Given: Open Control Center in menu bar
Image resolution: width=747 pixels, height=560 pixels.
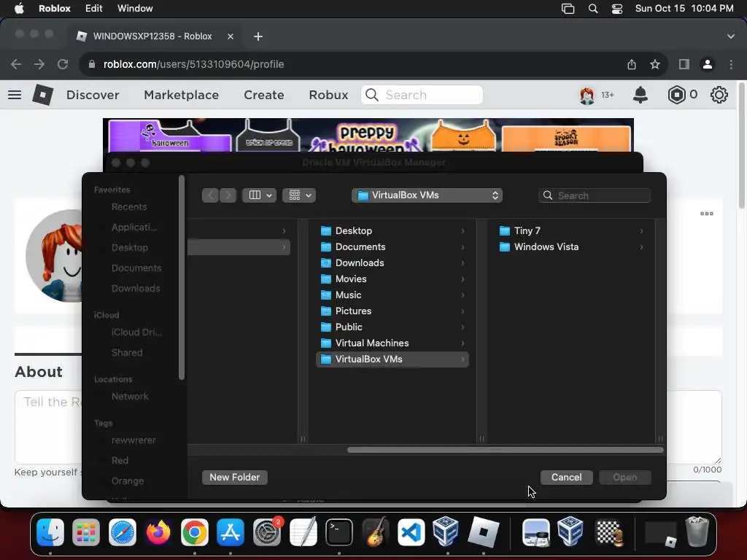Looking at the screenshot, I should pos(617,9).
